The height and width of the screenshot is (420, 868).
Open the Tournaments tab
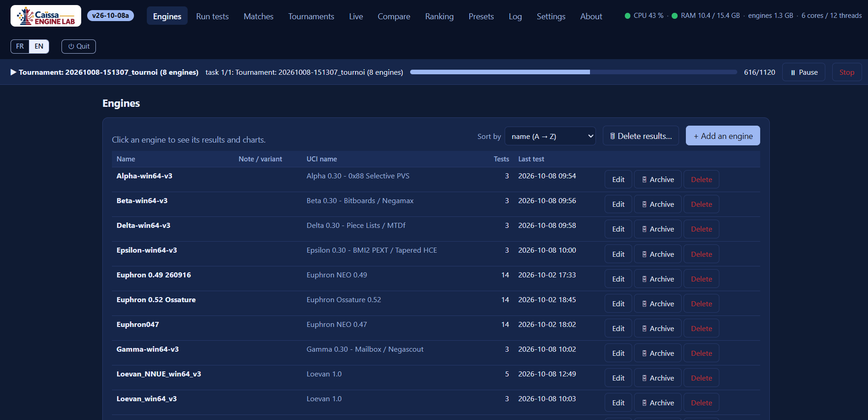tap(311, 16)
